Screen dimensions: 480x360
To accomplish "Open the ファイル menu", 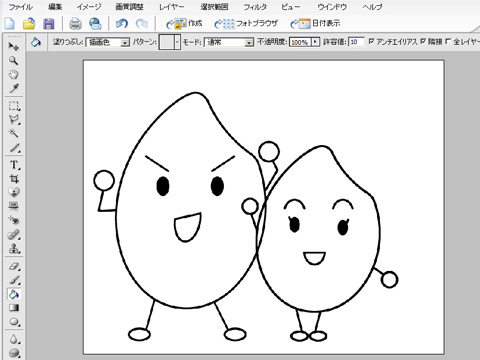I will click(x=21, y=7).
